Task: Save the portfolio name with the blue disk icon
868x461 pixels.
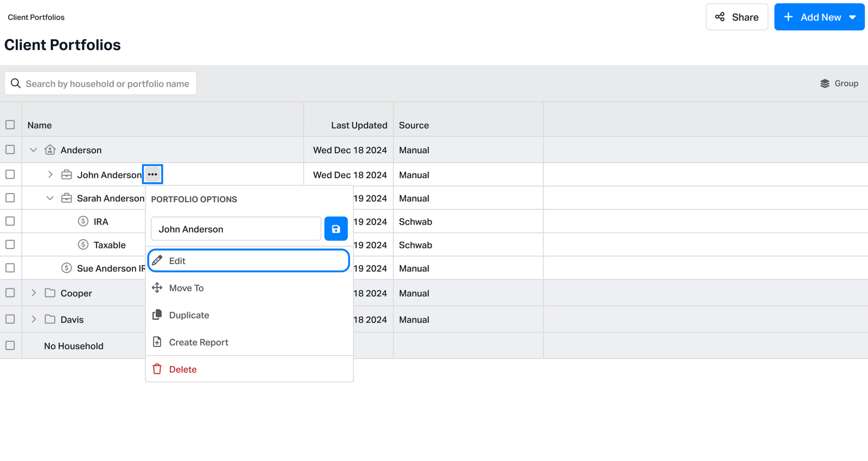Action: (x=336, y=229)
